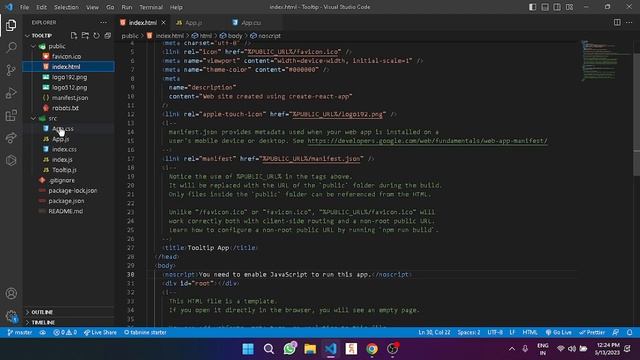
Task: Open Chrome from the Windows taskbar
Action: point(372,349)
